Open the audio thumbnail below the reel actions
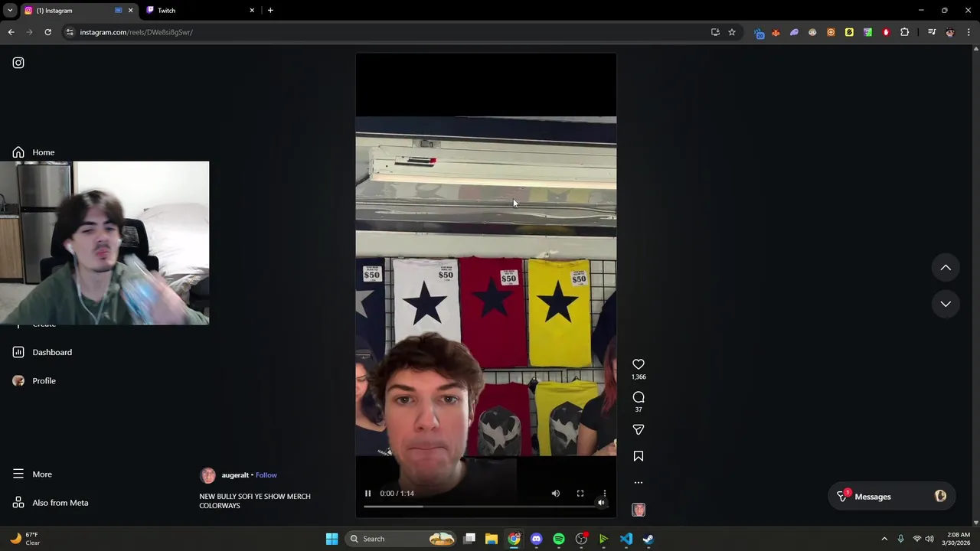The image size is (980, 551). pos(639,510)
